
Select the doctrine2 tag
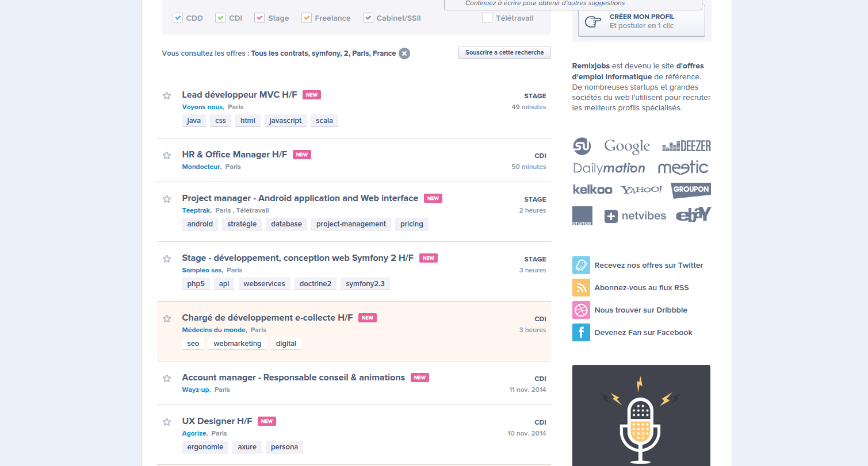[315, 284]
